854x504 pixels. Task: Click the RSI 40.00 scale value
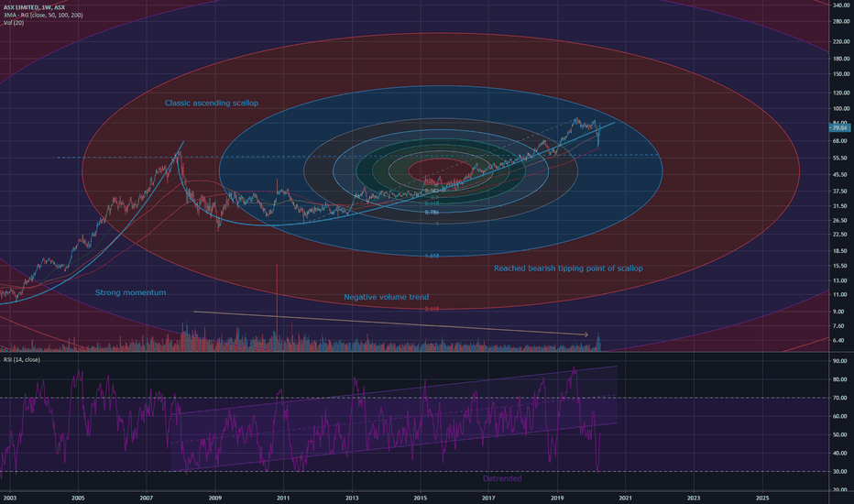pyautogui.click(x=840, y=454)
